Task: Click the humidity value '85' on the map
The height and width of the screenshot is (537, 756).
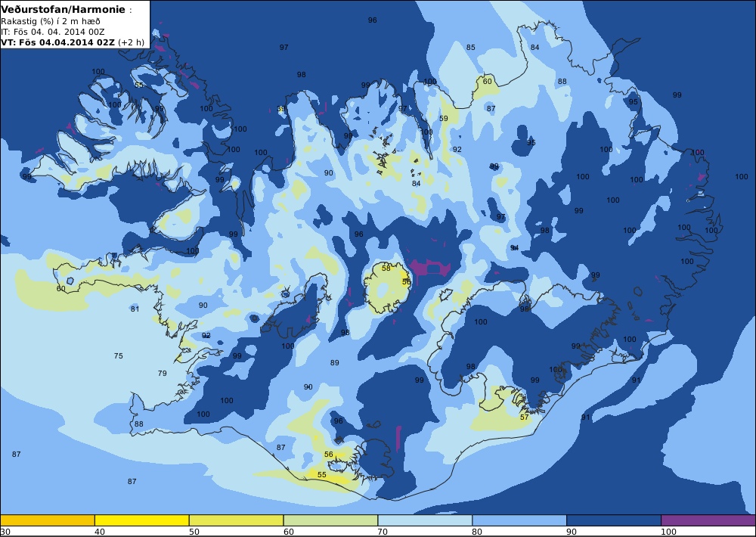Action: click(470, 48)
